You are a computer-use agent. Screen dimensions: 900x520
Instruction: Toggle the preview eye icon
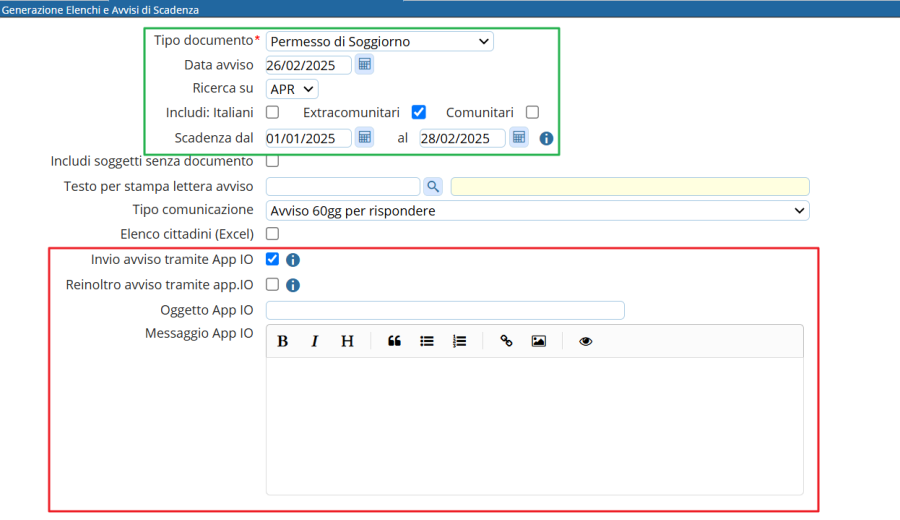(x=586, y=341)
